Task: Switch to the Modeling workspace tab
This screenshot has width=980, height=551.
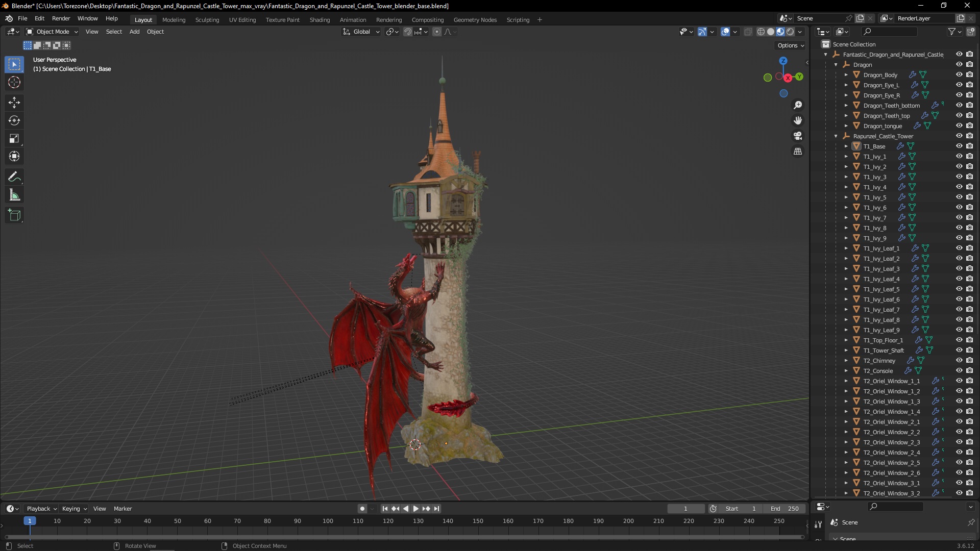Action: 174,20
